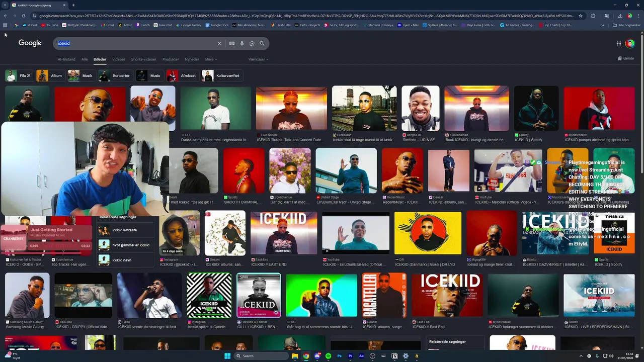Open the DR LYD yellow background thumbnail
The image size is (644, 362).
tap(428, 233)
